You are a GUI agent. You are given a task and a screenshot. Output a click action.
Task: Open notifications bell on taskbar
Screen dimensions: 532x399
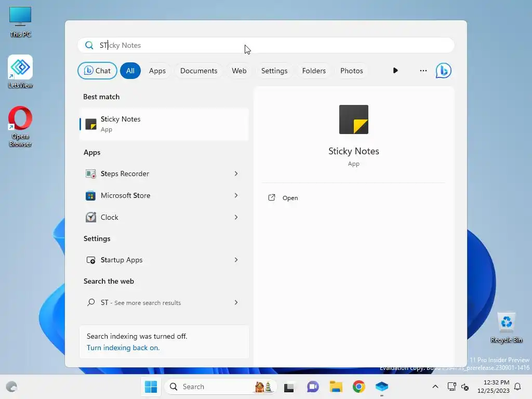coord(517,387)
